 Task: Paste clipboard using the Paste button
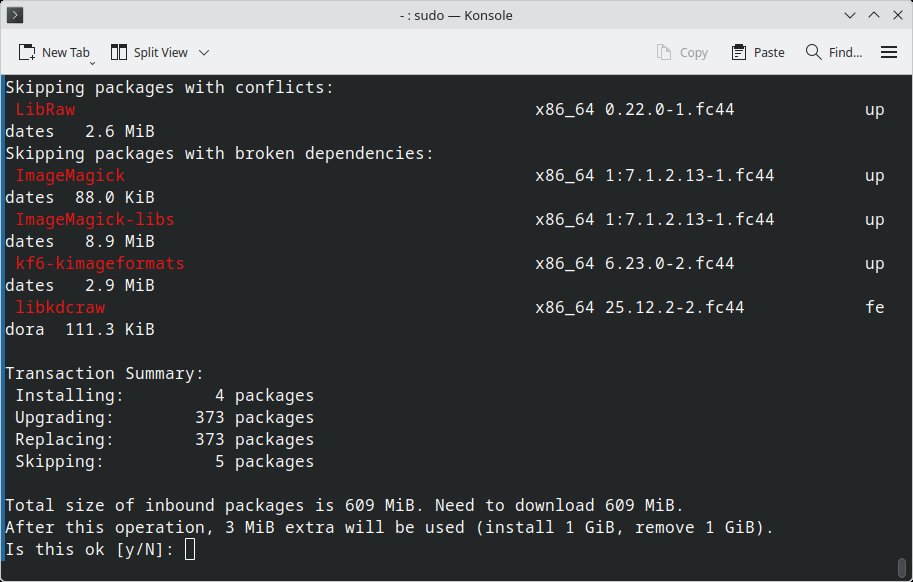click(758, 52)
